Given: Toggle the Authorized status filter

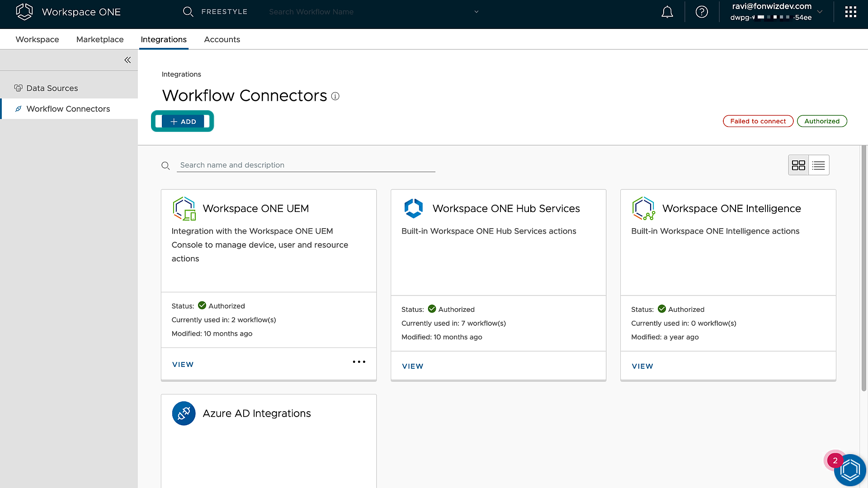Looking at the screenshot, I should (821, 121).
